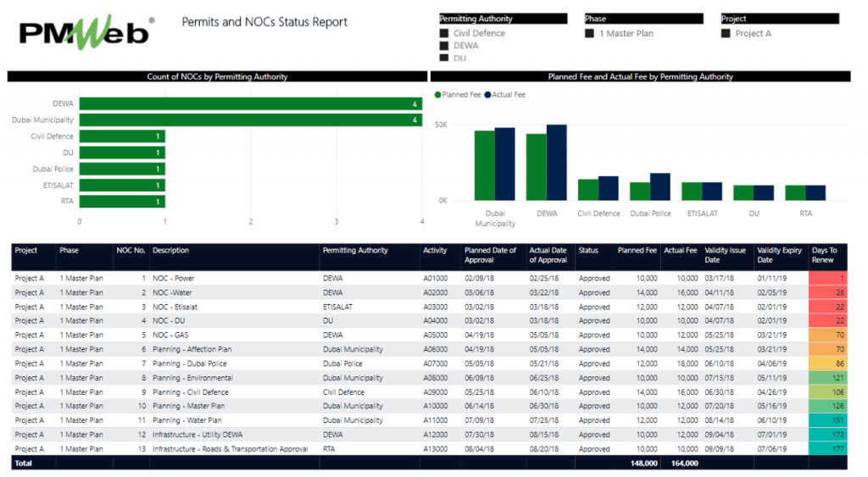The width and height of the screenshot is (868, 477).
Task: Select the RTA count bar
Action: coord(122,202)
